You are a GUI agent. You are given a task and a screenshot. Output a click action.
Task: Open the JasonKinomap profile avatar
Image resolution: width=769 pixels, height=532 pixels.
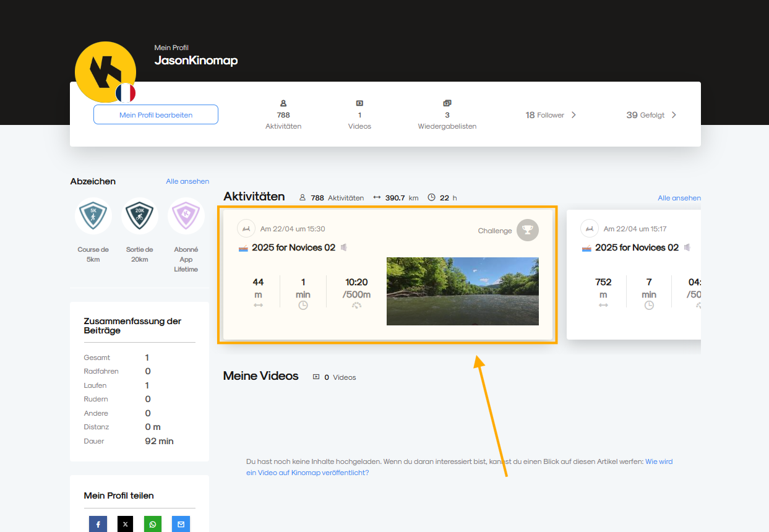(x=105, y=72)
